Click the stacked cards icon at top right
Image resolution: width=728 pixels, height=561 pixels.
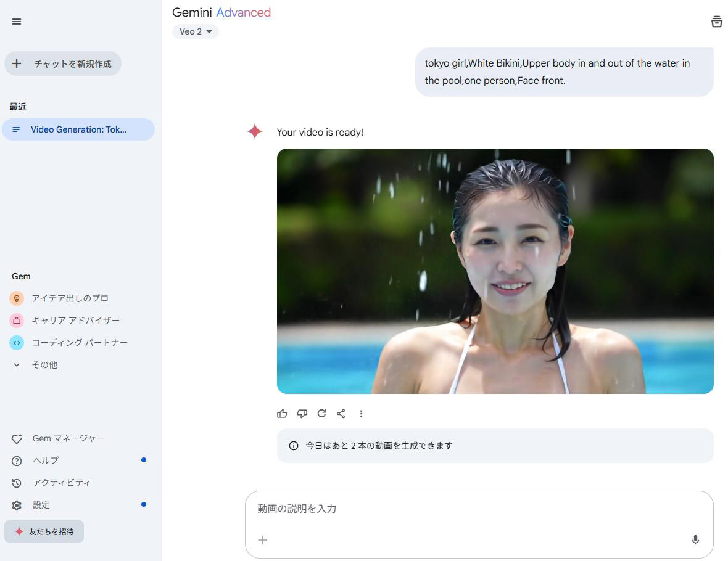[717, 22]
